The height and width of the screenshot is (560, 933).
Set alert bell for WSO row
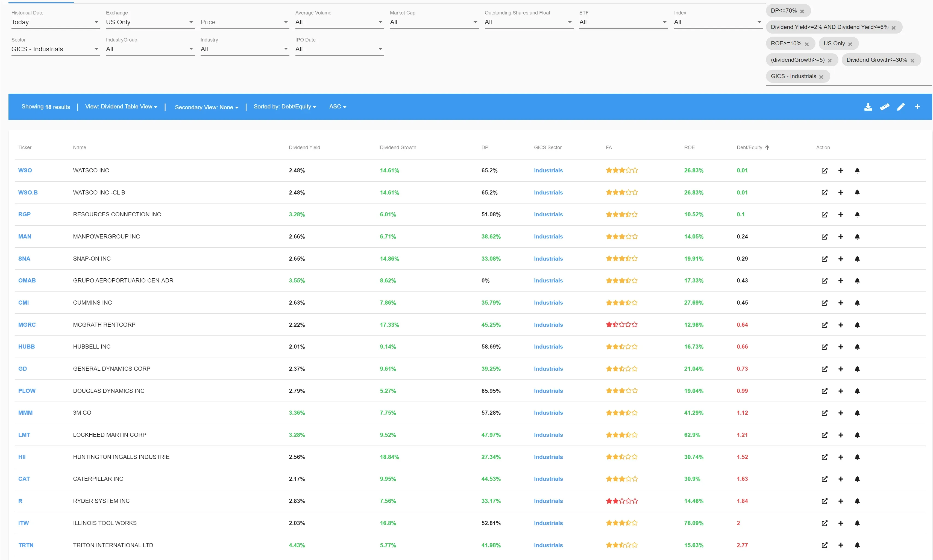857,170
